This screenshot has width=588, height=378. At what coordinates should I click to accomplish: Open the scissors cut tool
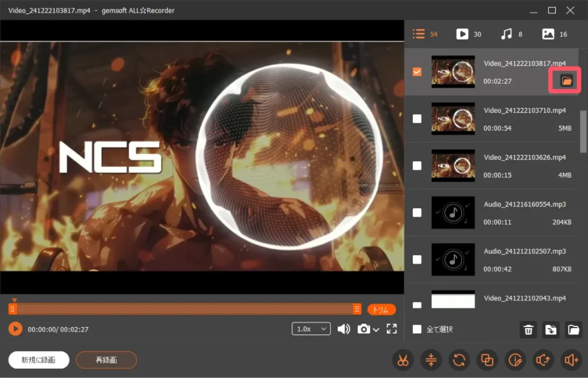tap(403, 360)
